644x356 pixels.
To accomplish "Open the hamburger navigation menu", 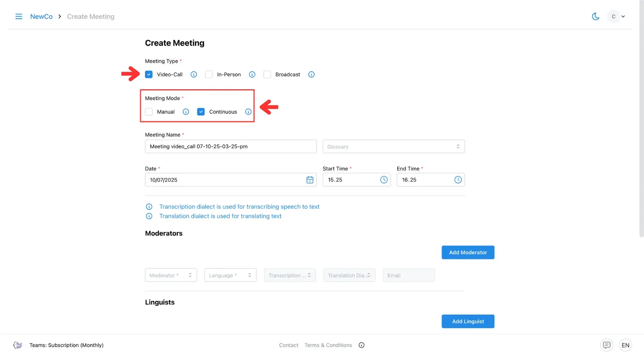I will click(x=18, y=17).
